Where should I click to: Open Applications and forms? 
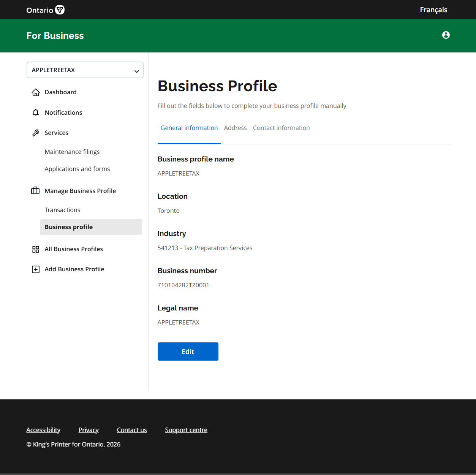click(77, 169)
